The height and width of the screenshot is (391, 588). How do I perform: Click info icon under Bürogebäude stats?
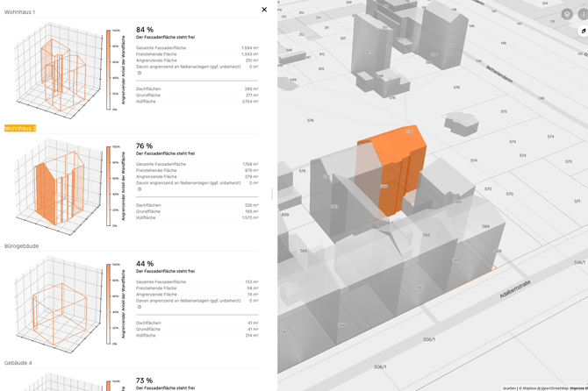click(x=139, y=307)
